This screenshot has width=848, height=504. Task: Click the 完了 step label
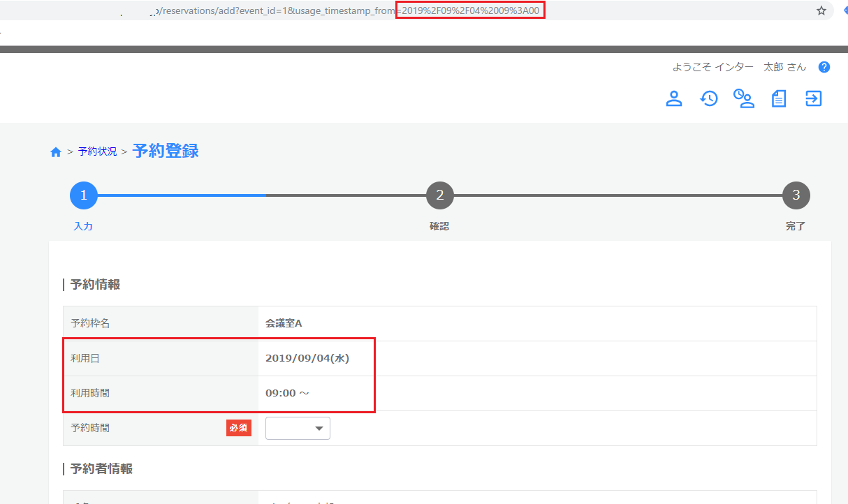click(796, 226)
